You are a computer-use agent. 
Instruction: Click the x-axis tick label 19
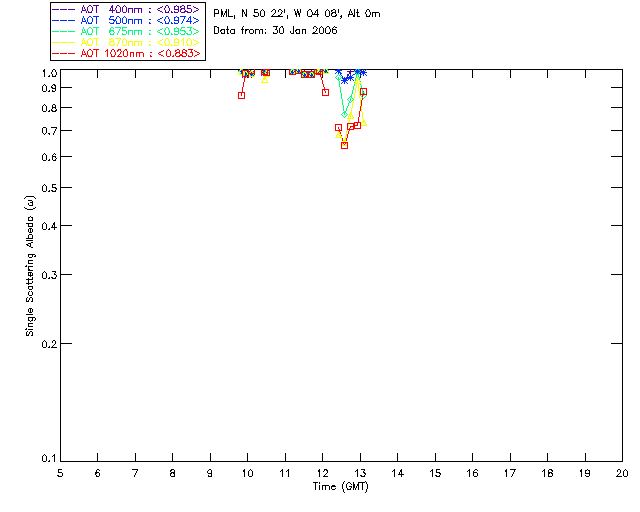click(585, 473)
